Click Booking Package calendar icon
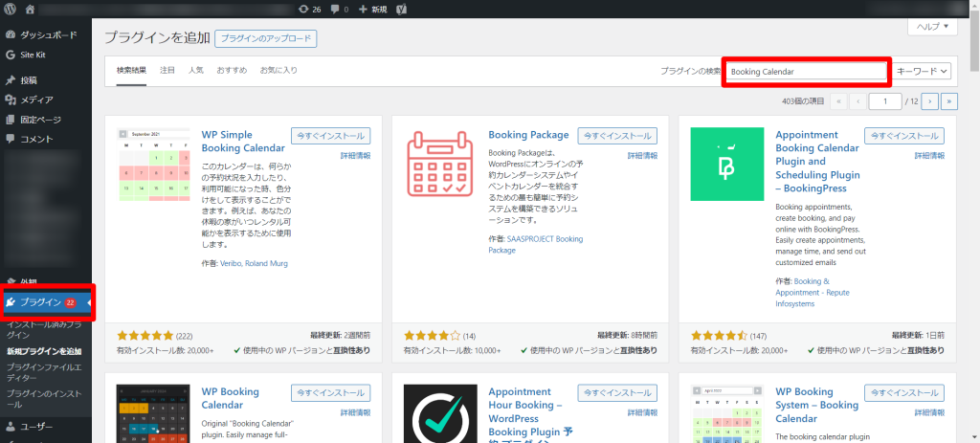980x443 pixels. point(440,165)
